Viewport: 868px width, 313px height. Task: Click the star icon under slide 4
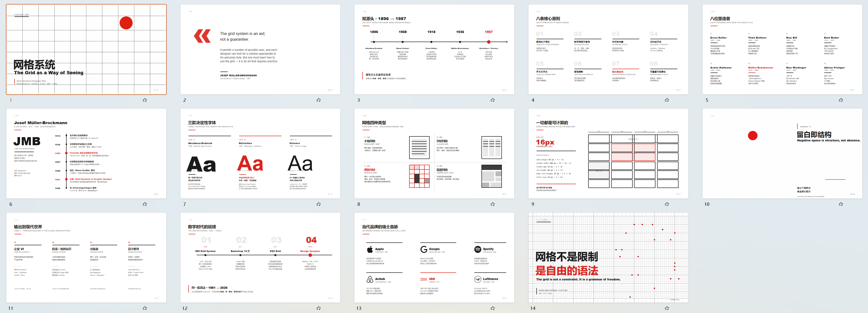(x=666, y=100)
